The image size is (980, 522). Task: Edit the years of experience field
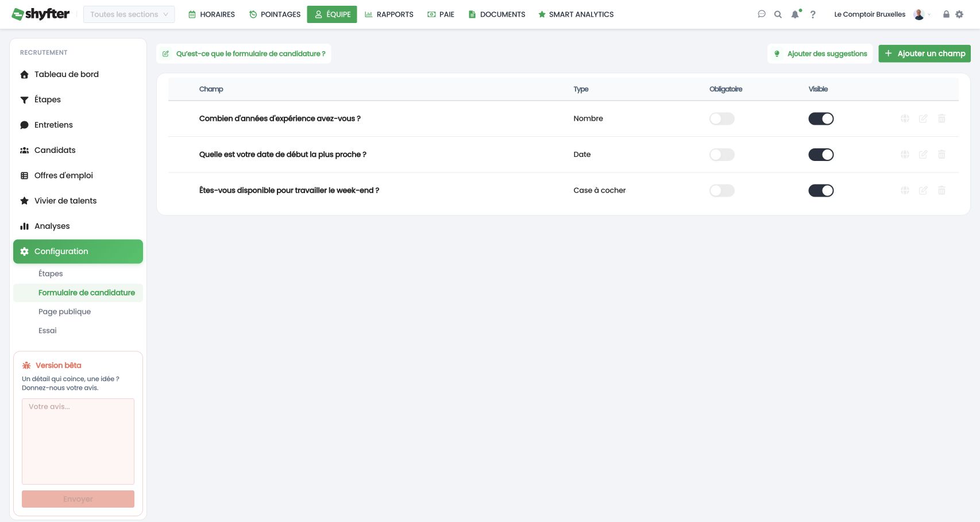point(923,118)
